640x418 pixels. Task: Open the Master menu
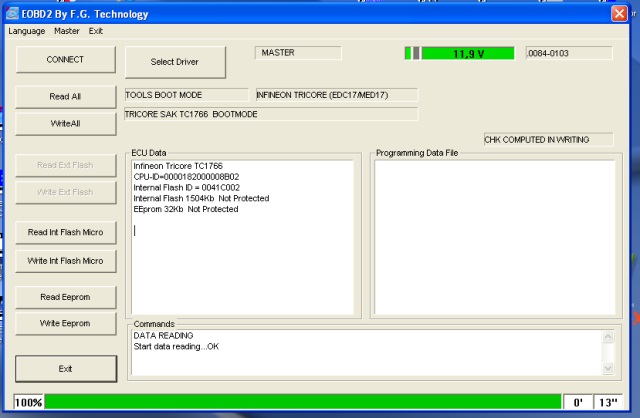(67, 31)
